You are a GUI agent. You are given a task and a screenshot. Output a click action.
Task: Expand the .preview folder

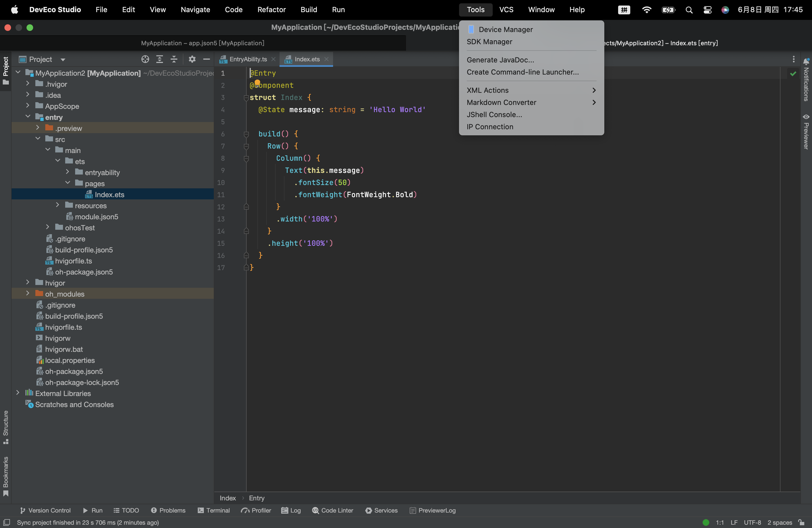(38, 128)
